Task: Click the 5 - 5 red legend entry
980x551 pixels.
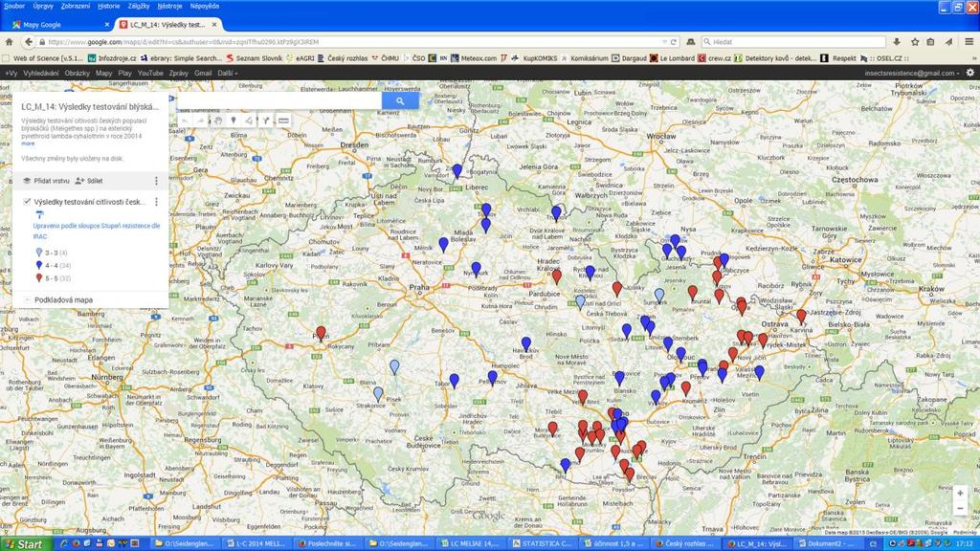Action: coord(53,278)
